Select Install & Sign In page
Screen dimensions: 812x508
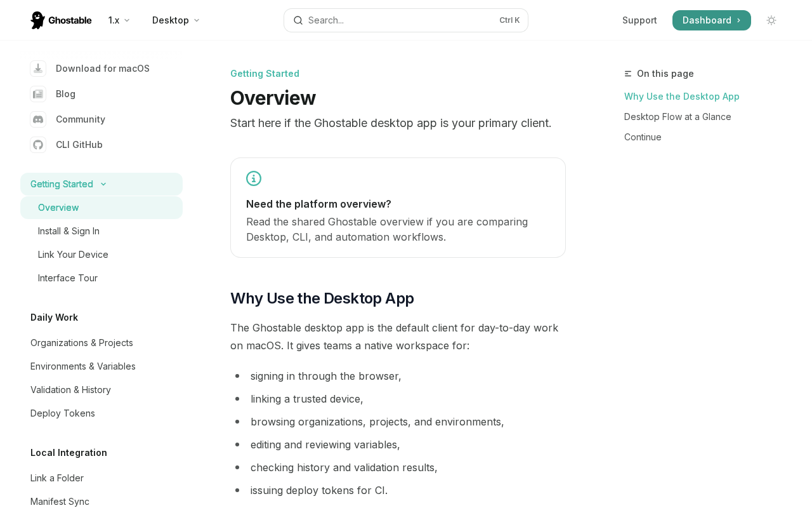tap(69, 231)
